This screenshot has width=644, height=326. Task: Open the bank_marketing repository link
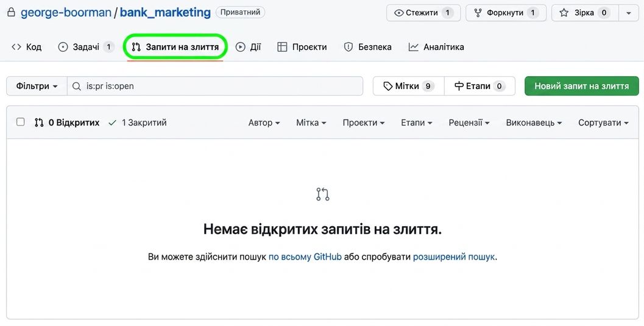click(x=165, y=12)
